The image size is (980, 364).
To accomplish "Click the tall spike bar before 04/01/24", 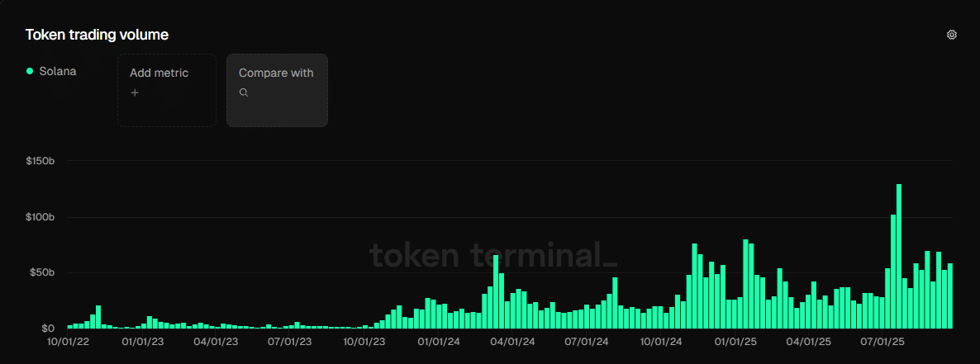I will tap(496, 291).
